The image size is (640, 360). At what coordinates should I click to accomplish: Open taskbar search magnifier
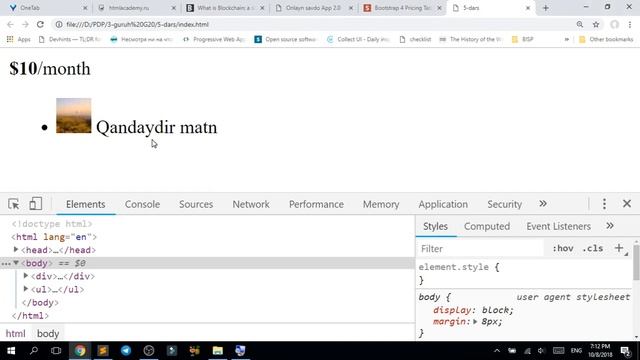pyautogui.click(x=34, y=351)
